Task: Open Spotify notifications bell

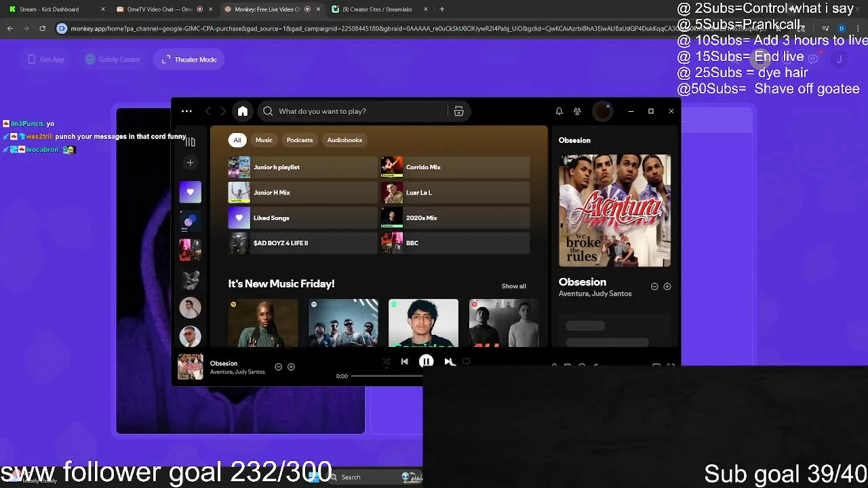Action: [559, 111]
